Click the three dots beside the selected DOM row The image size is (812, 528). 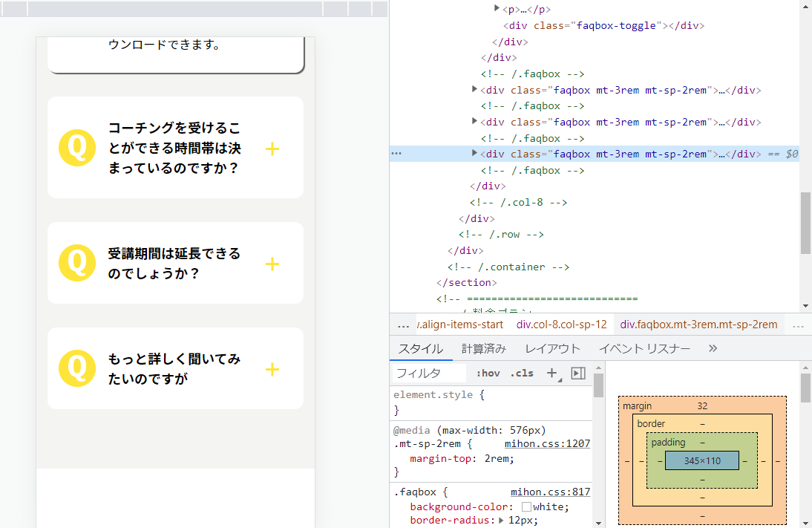pyautogui.click(x=396, y=154)
